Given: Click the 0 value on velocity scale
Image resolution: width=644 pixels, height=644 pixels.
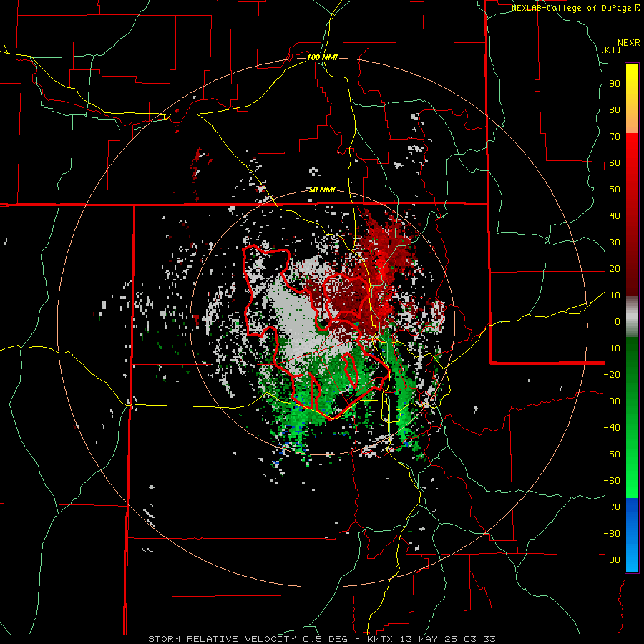Looking at the screenshot, I should [x=618, y=321].
